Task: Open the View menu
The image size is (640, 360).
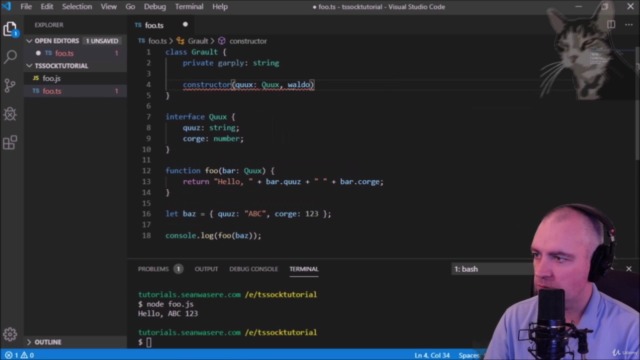Action: click(109, 7)
